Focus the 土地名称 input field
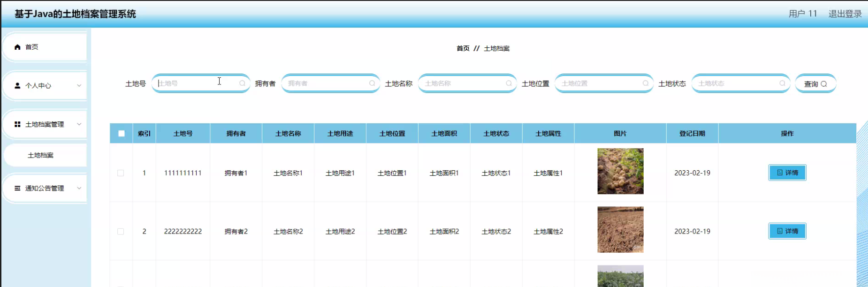868x287 pixels. [467, 83]
